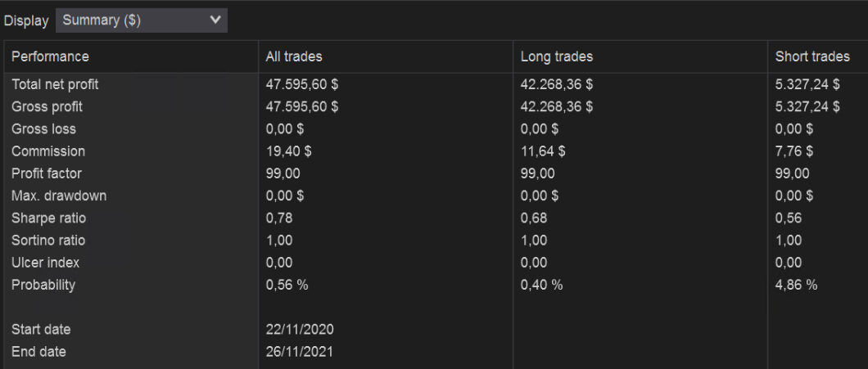868x369 pixels.
Task: Select the All trades column header
Action: 294,56
